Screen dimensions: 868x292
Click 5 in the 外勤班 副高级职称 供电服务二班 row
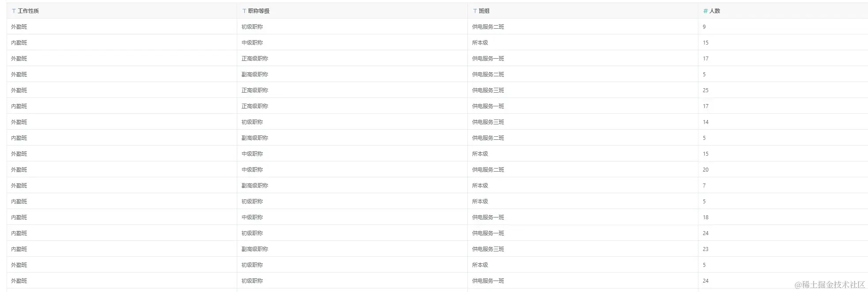coord(704,75)
